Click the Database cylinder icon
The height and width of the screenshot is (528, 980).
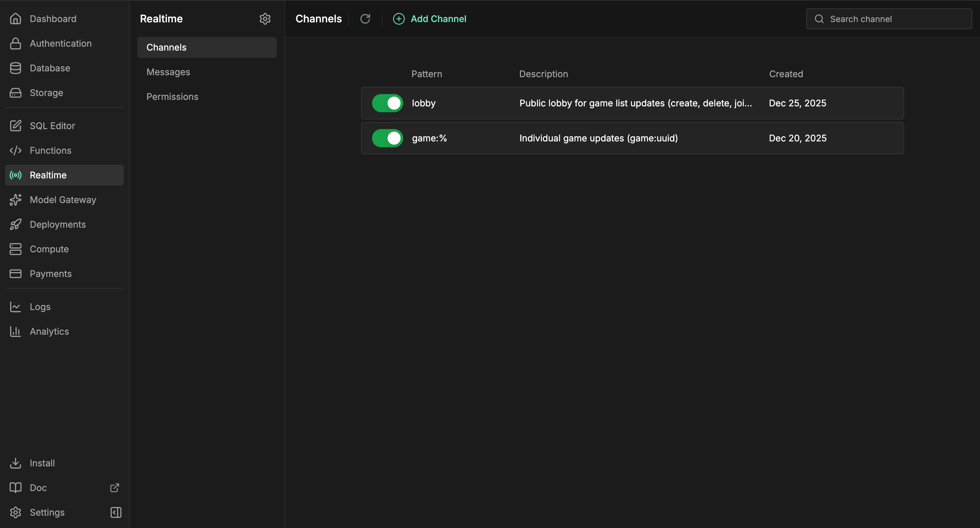pos(15,68)
